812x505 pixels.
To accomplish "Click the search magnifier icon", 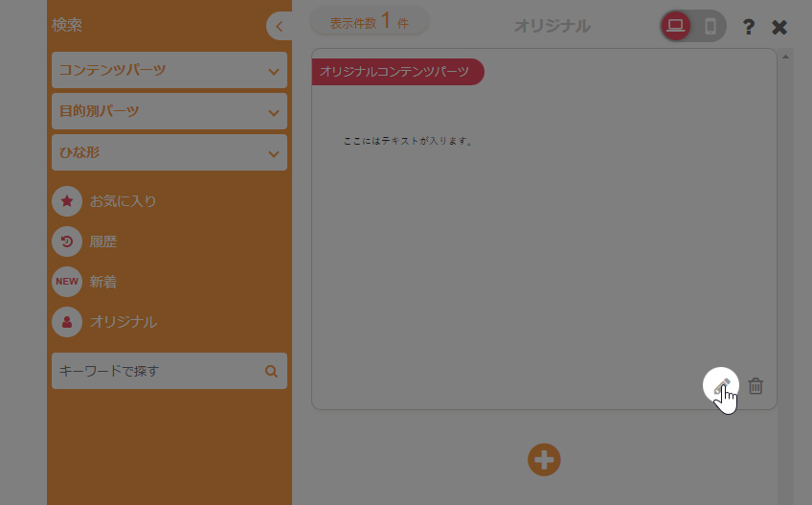I will 271,371.
